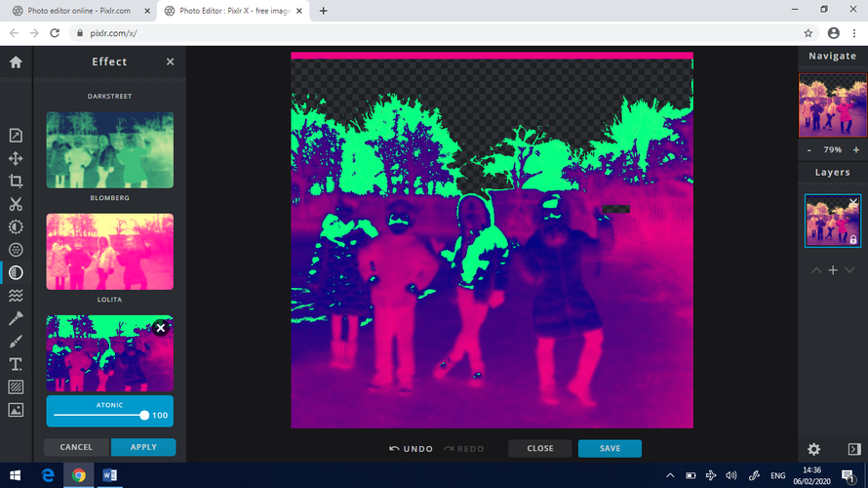Toggle the layer lock icon

coord(852,239)
